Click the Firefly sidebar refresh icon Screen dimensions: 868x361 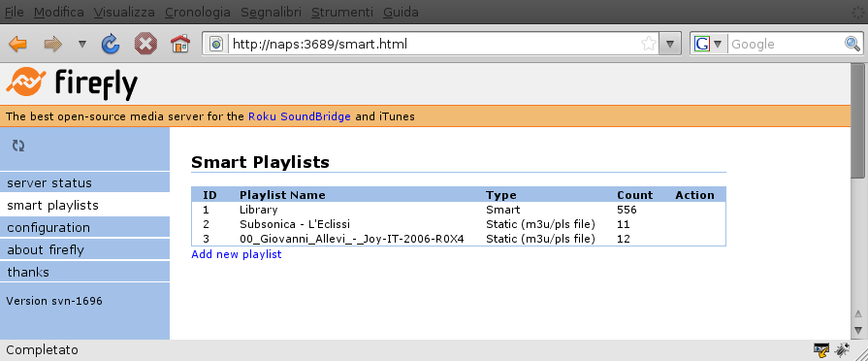click(18, 146)
